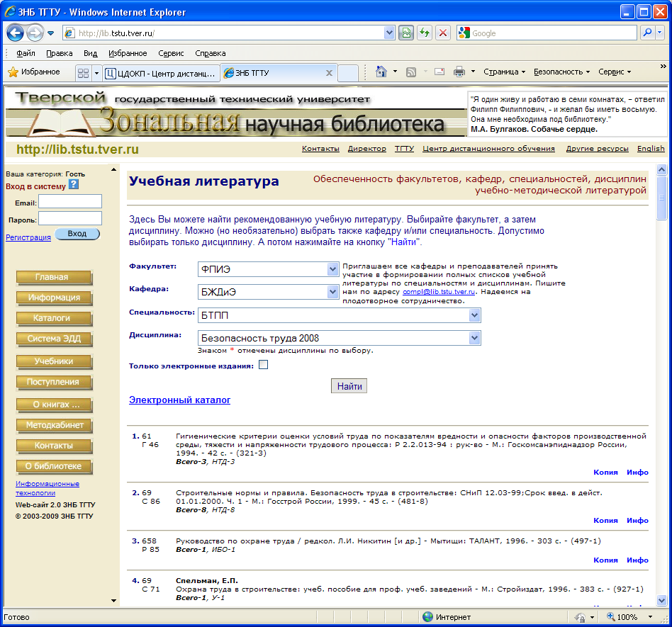Click the Найти search button
The image size is (672, 627).
tap(349, 386)
